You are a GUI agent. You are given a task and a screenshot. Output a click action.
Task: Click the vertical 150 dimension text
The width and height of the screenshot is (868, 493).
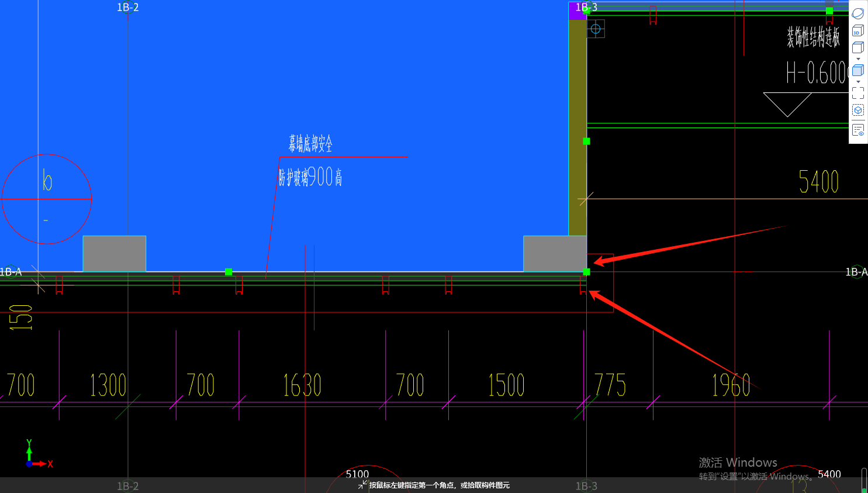(x=20, y=318)
